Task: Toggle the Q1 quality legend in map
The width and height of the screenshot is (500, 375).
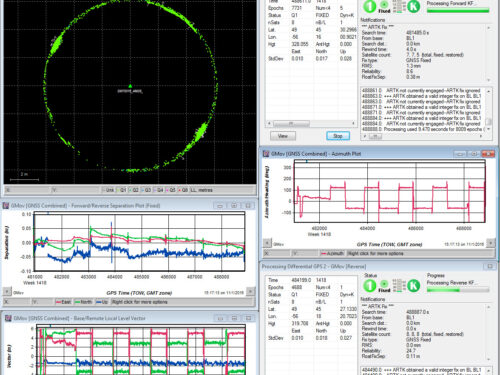Action: 121,190
